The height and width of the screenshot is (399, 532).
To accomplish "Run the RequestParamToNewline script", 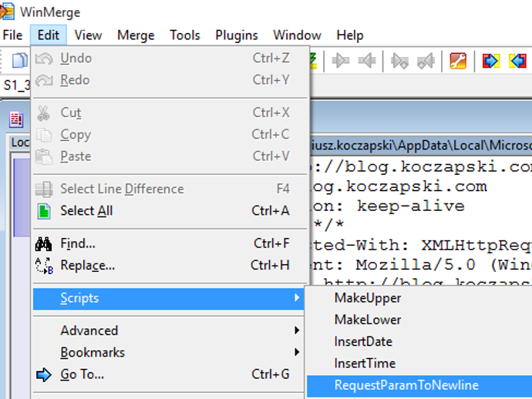I will (419, 385).
